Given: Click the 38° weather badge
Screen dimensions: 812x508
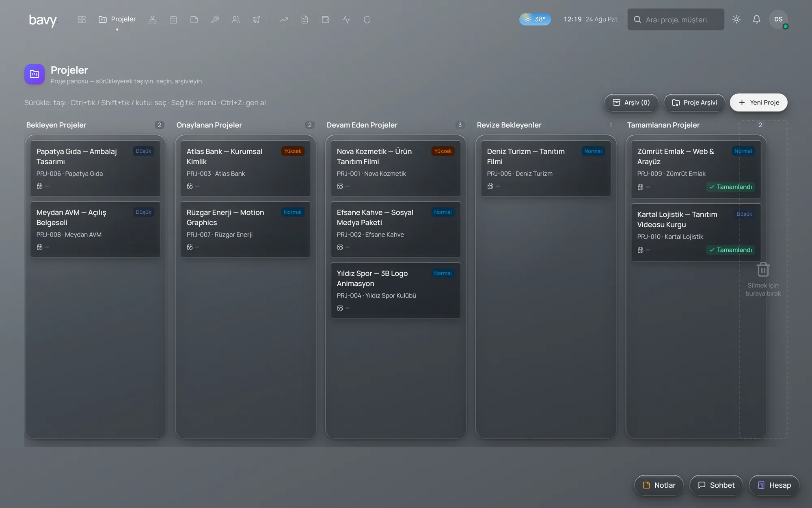Looking at the screenshot, I should tap(535, 19).
